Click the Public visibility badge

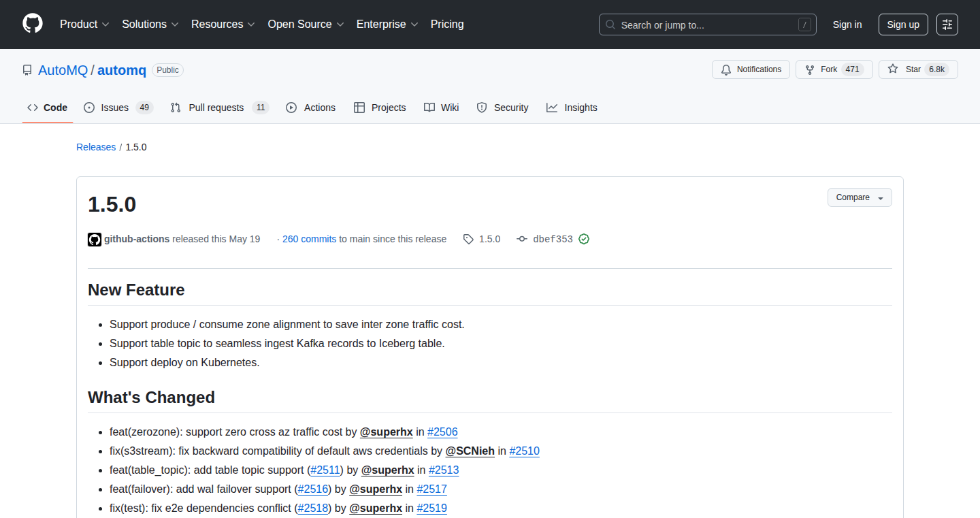[167, 70]
